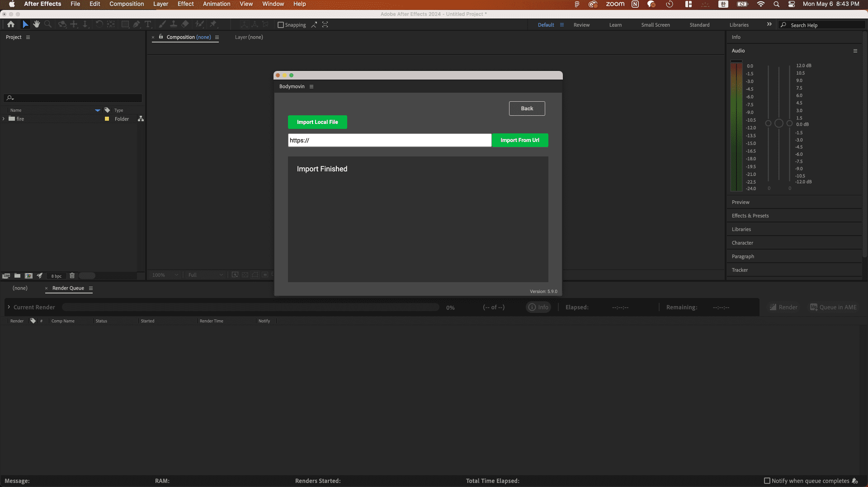Select the Dolly camera tool
This screenshot has width=868, height=487.
85,24
